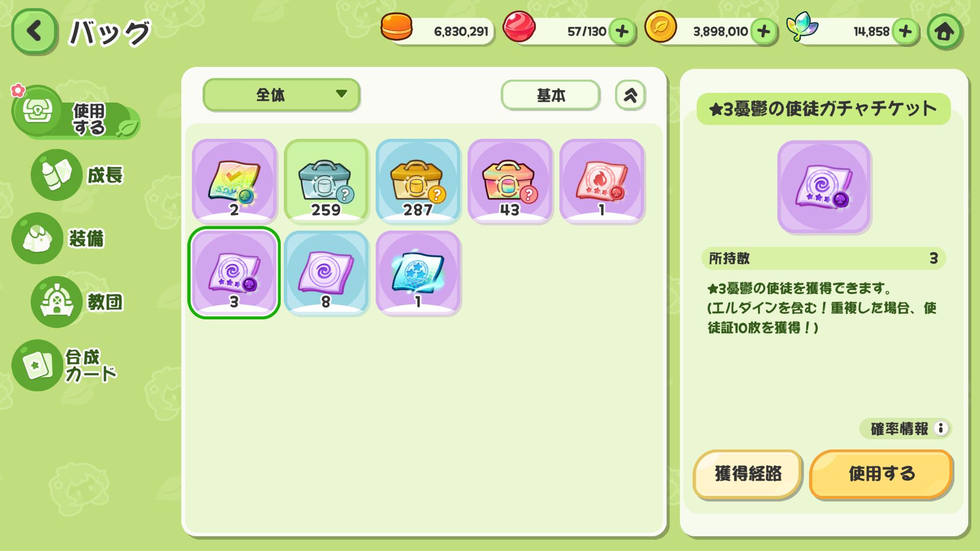Screen dimensions: 980x551
Task: Add crystal gems using the plus button
Action: 905,32
